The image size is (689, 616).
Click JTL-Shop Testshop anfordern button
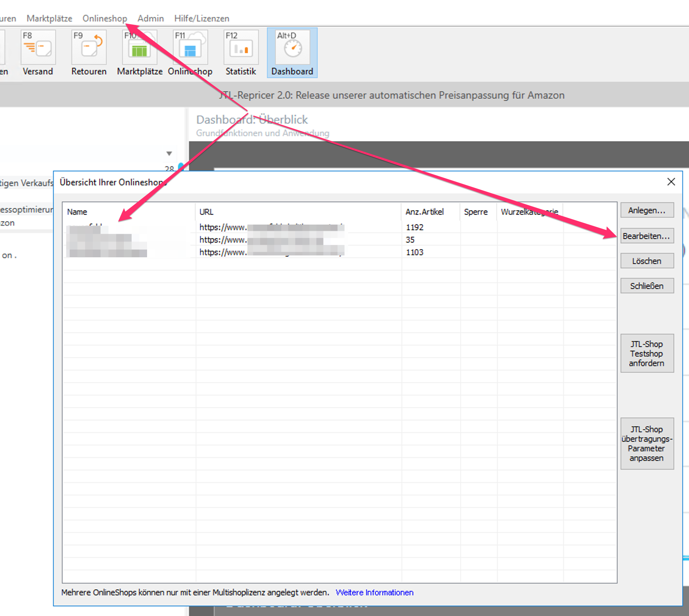(x=647, y=353)
